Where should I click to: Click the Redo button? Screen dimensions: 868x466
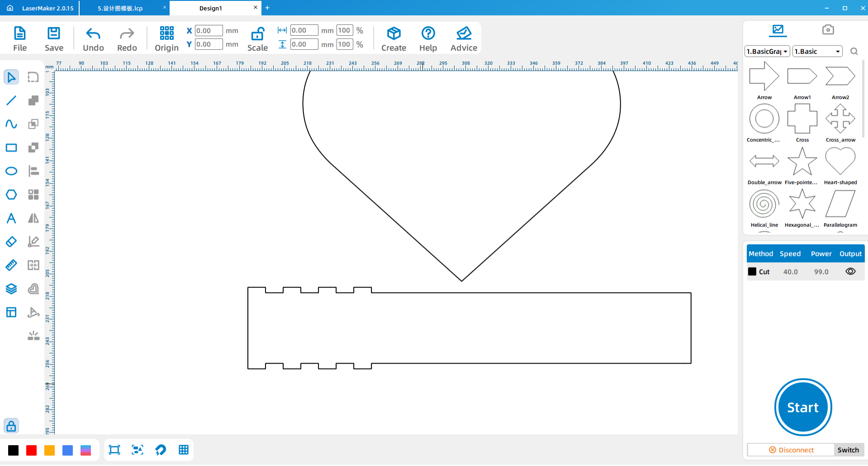(127, 39)
